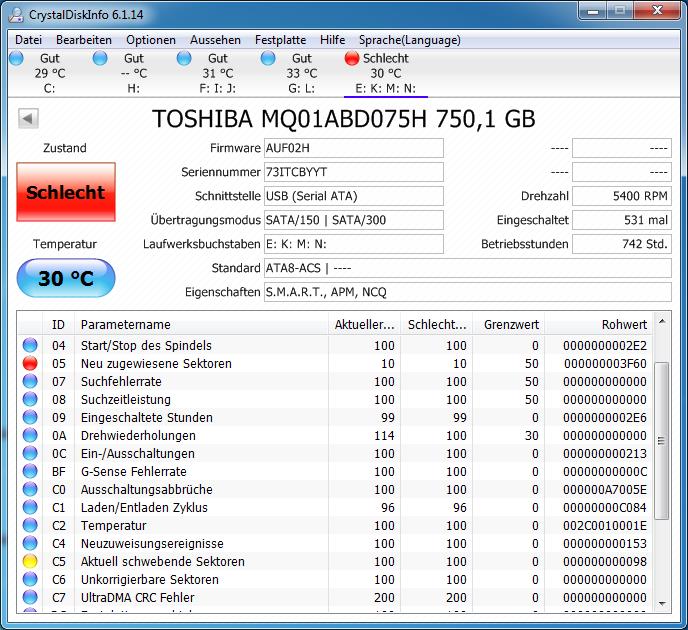Click blue status icon for C2 Temperatur row
688x630 pixels.
30,525
